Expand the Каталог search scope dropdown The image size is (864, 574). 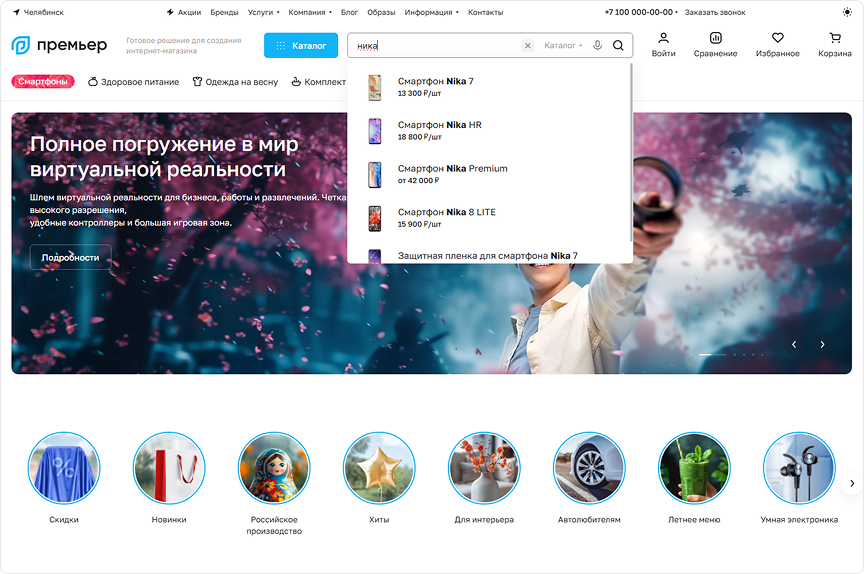coord(563,46)
